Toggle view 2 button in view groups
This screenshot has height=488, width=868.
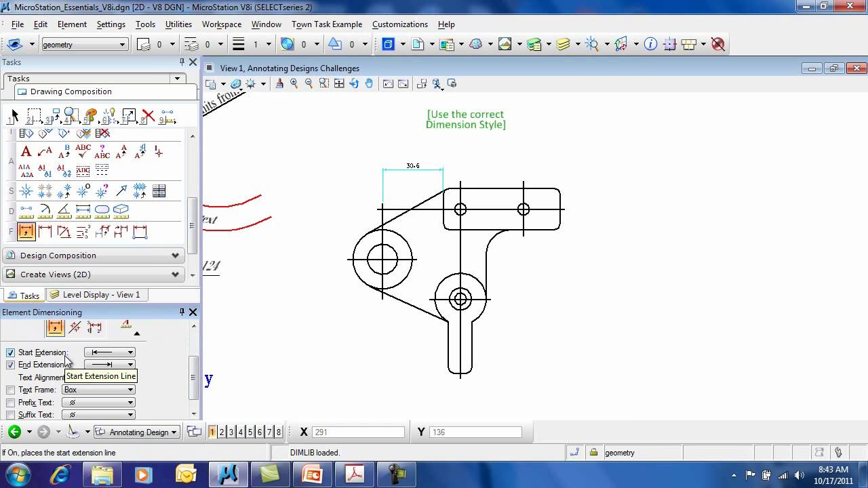pyautogui.click(x=222, y=432)
